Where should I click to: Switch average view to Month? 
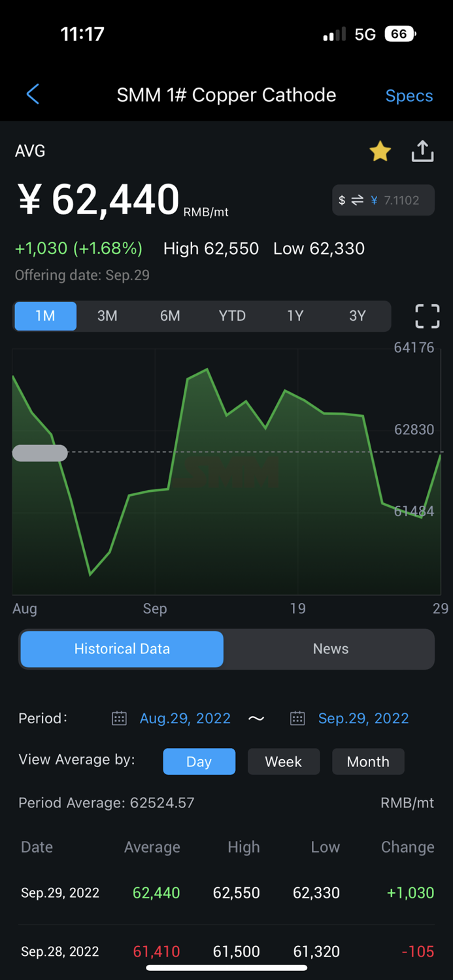point(368,761)
